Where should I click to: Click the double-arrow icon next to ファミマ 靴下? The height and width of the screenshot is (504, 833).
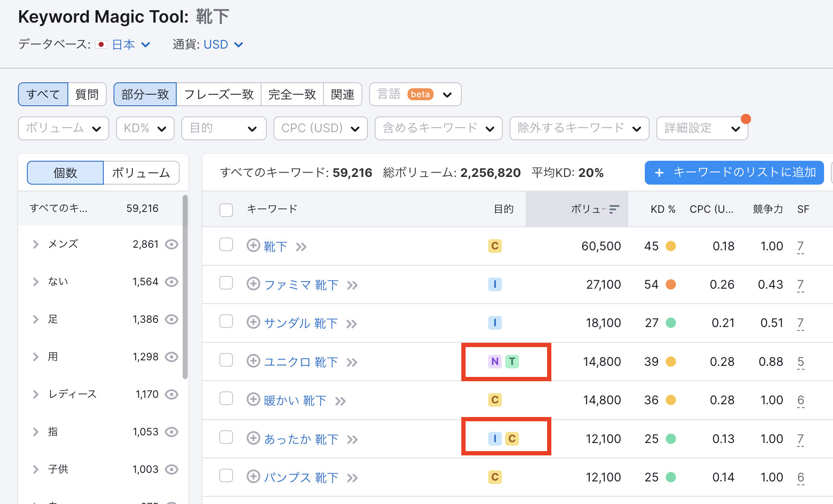tap(352, 285)
